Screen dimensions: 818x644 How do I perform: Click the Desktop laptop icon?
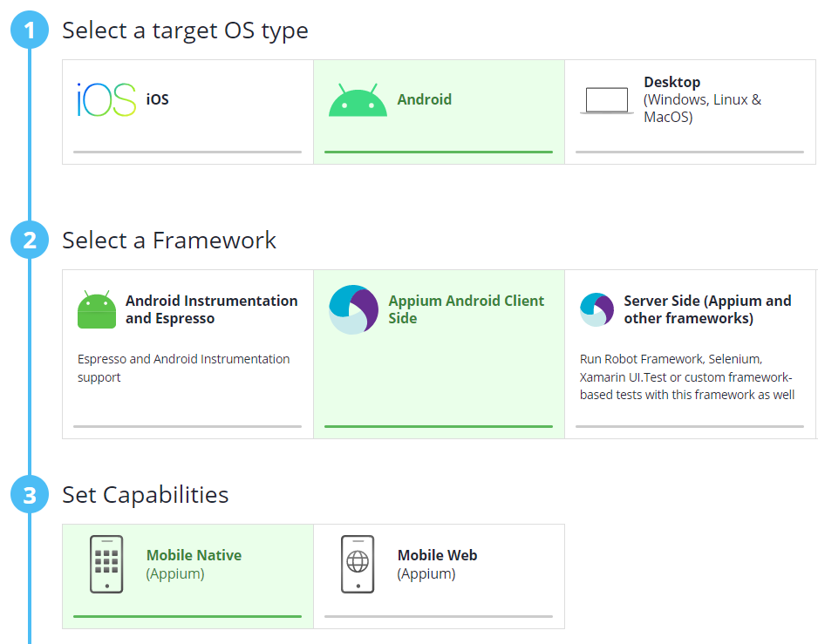tap(606, 100)
